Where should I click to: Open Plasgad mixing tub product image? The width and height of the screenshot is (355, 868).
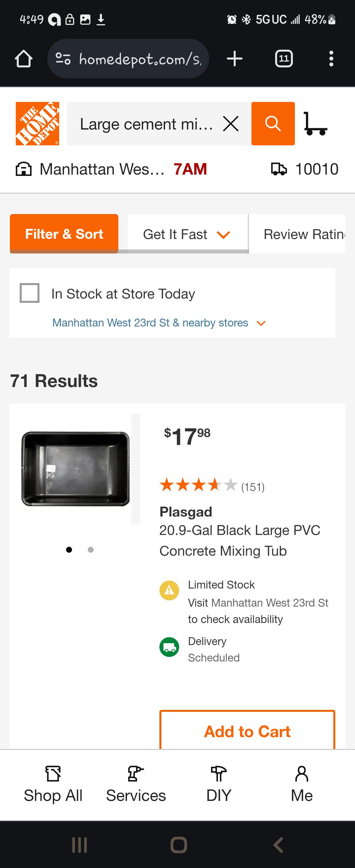tap(76, 469)
